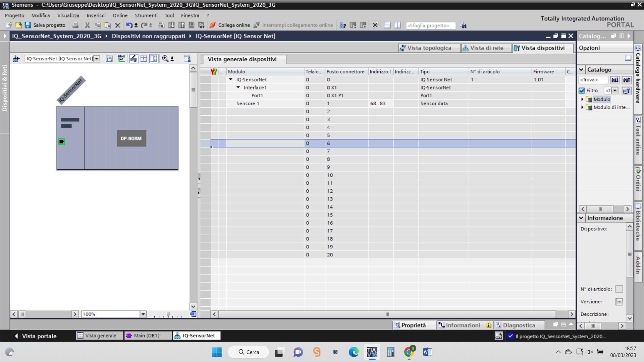Click Vista portale button
This screenshot has width=644, height=362.
point(36,336)
